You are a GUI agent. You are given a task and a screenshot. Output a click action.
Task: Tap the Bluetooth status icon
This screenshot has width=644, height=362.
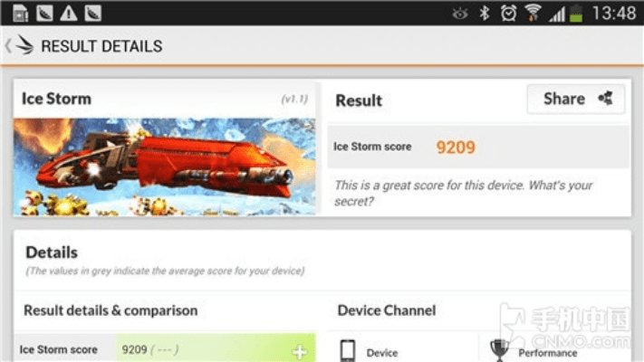pyautogui.click(x=485, y=14)
